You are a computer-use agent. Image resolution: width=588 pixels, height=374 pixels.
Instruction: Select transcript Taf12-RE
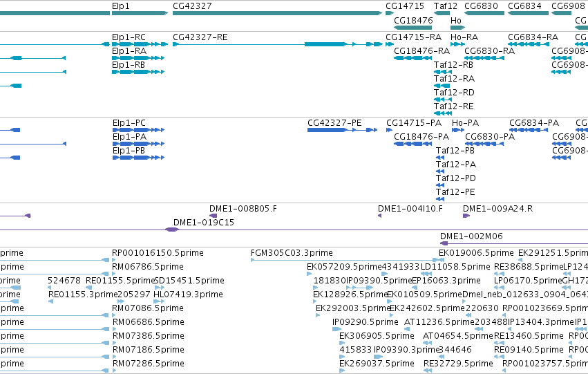tap(443, 113)
